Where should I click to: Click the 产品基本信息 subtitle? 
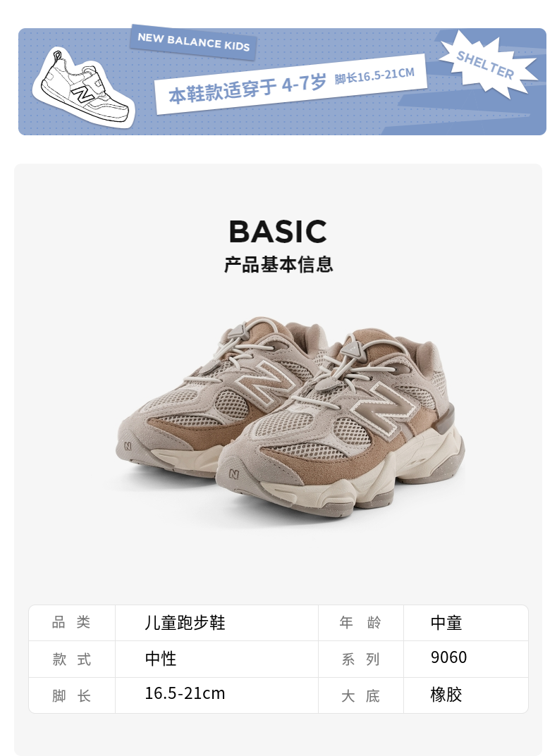click(x=278, y=264)
